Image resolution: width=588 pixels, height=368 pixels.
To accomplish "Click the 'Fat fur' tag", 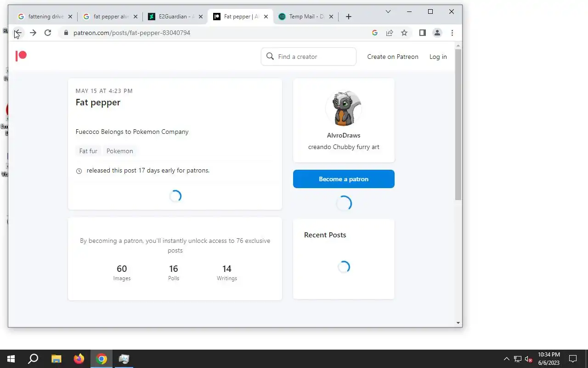I will [x=88, y=151].
